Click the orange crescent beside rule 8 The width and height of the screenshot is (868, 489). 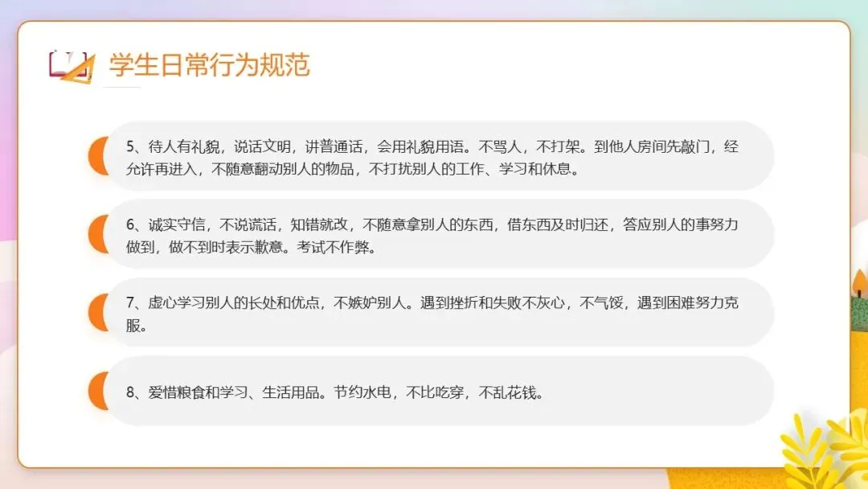(x=97, y=391)
